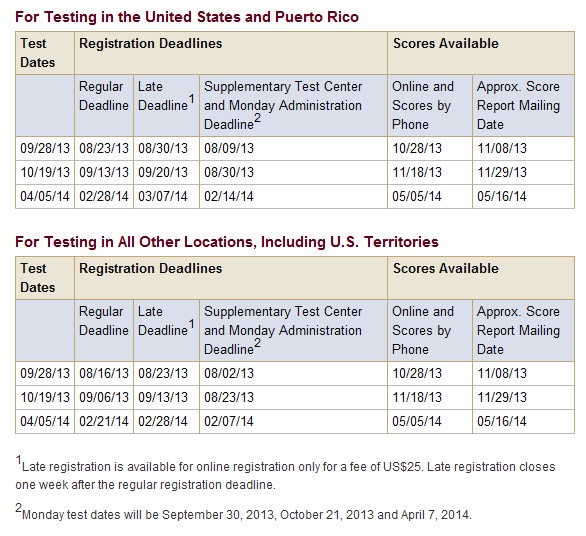Screen dimensions: 586x536
Task: Select the 02/21/14 regular deadline cell
Action: 104,421
